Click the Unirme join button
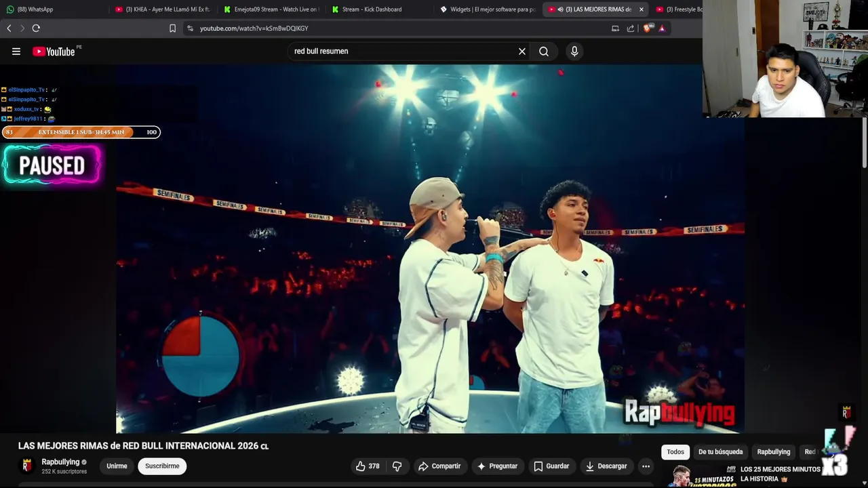This screenshot has width=868, height=488. [117, 466]
